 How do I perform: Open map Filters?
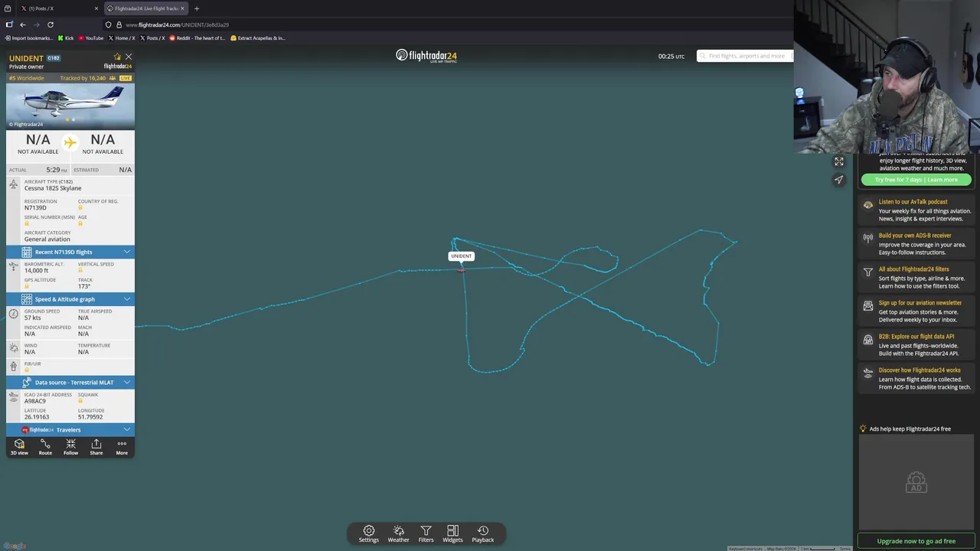pos(426,534)
